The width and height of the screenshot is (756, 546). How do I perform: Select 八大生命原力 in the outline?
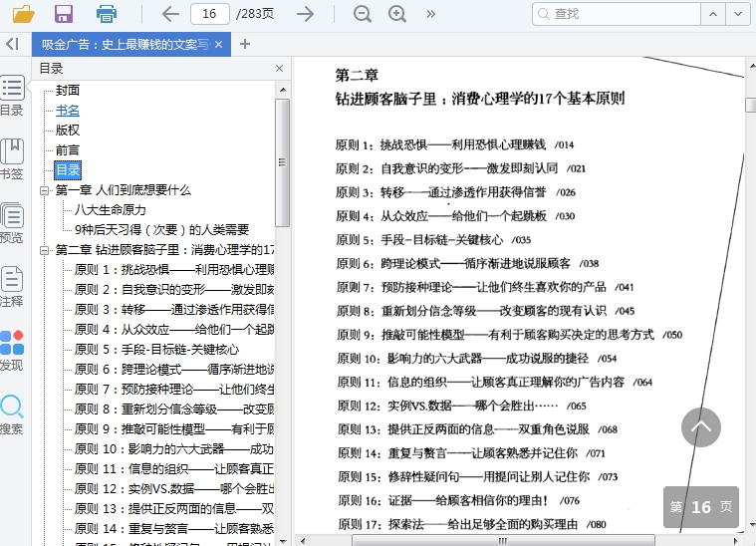click(x=111, y=210)
